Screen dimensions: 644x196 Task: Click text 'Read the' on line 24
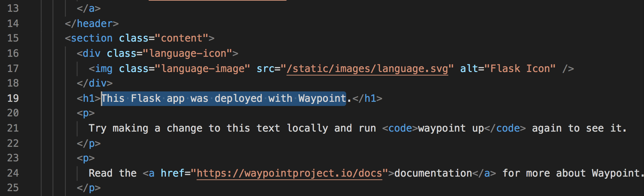(x=113, y=173)
